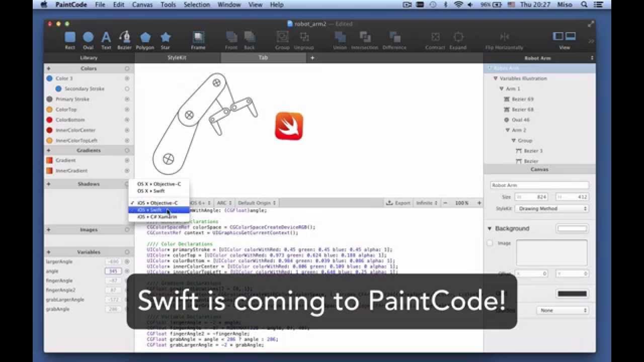Open the Infinite dropdown
Viewport: 644px width, 362px height.
tap(427, 203)
